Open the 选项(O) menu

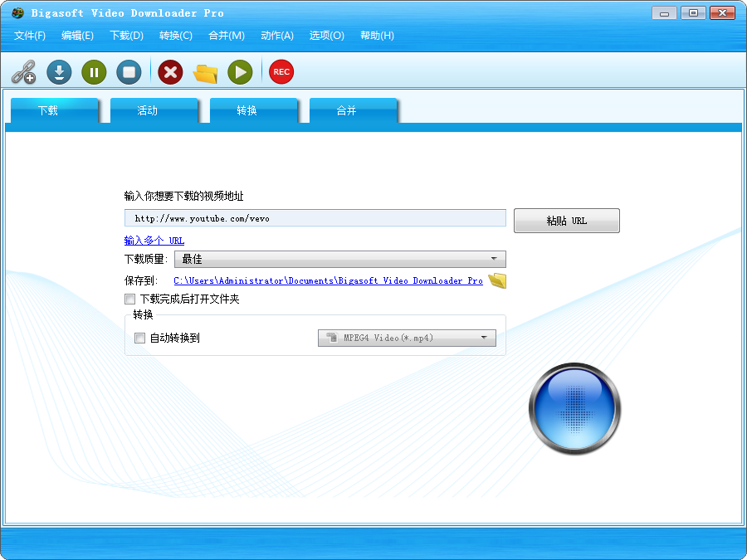tap(327, 36)
